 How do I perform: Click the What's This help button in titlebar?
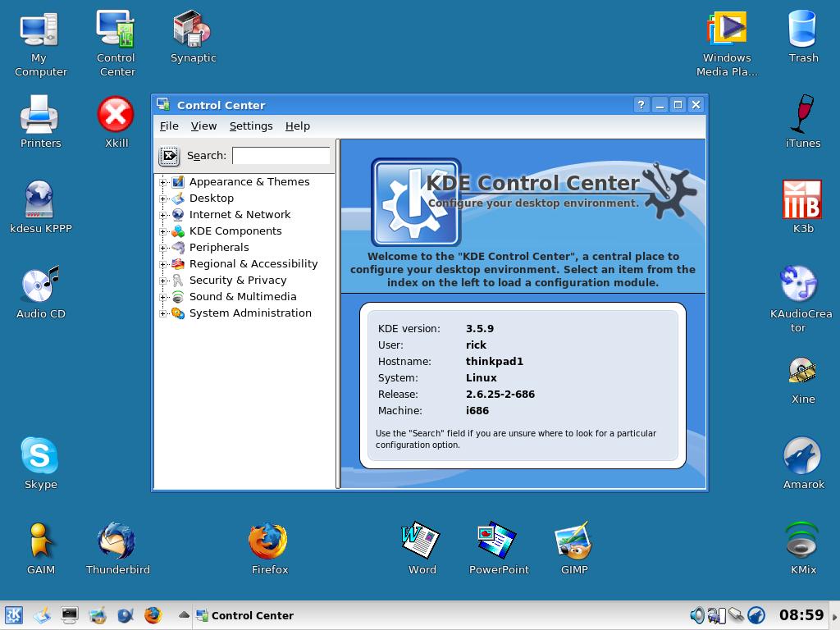point(641,105)
